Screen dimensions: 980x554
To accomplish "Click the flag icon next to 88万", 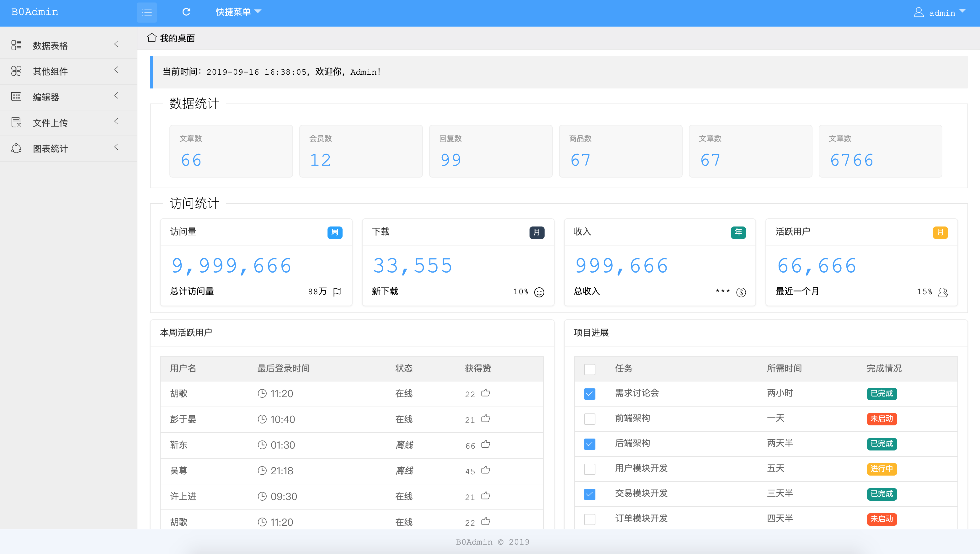I will point(337,292).
